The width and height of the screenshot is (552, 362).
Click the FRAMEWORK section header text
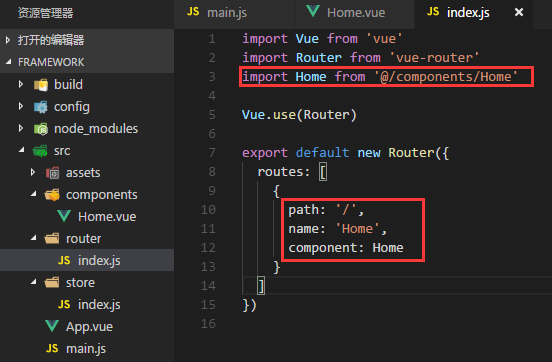[x=51, y=62]
